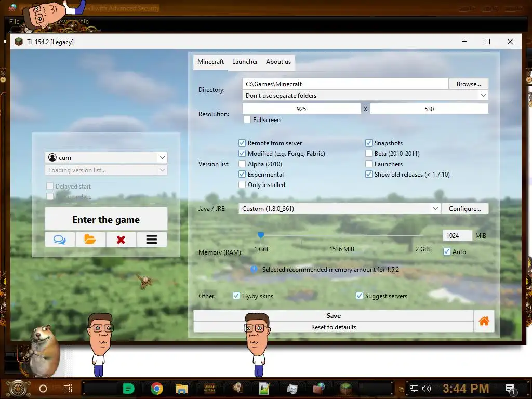This screenshot has width=532, height=399.
Task: Switch to the Minecraft tab
Action: [211, 62]
